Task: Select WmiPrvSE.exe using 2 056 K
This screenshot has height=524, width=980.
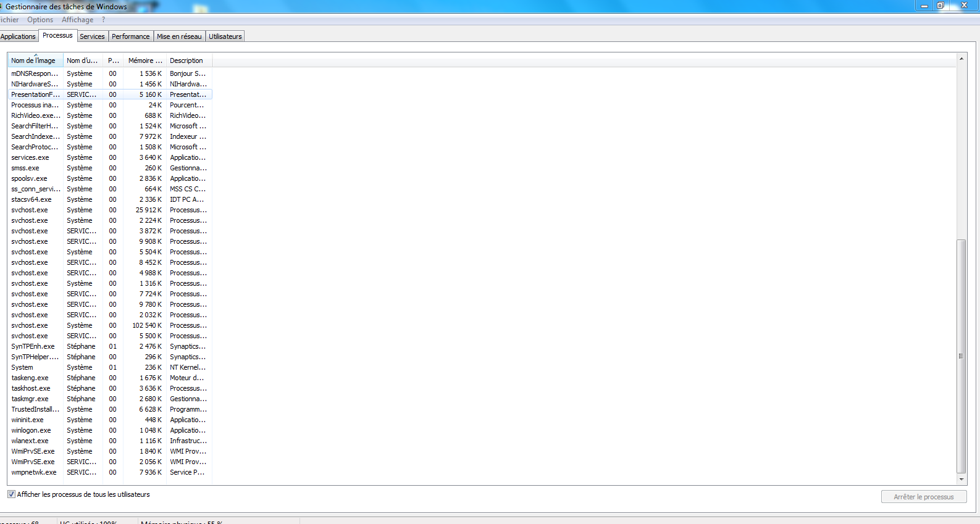Action: [x=110, y=462]
